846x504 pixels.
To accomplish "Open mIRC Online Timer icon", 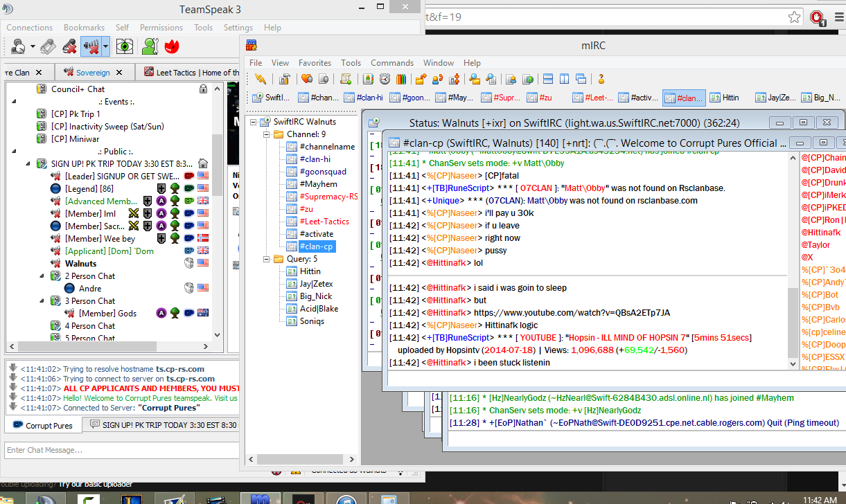I will tap(528, 79).
